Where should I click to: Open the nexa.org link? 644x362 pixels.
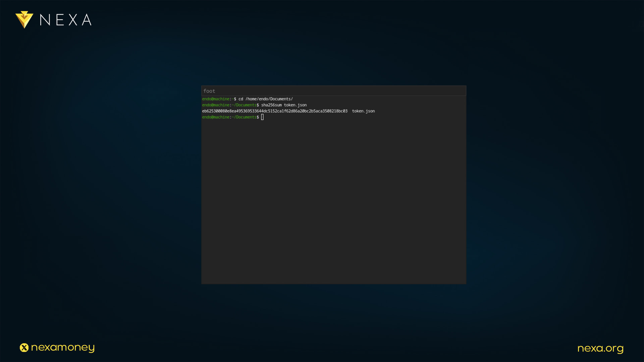coord(600,348)
